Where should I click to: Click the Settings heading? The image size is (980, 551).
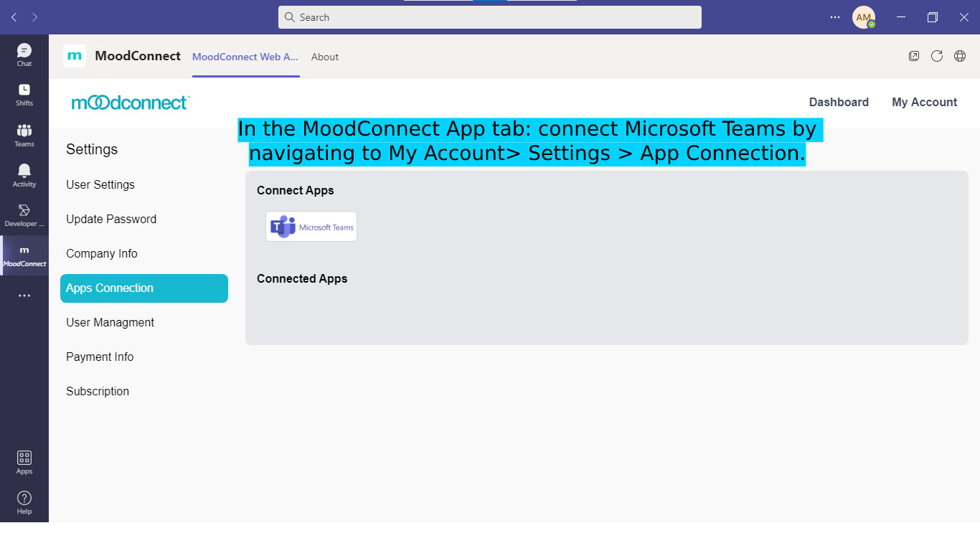[x=92, y=149]
